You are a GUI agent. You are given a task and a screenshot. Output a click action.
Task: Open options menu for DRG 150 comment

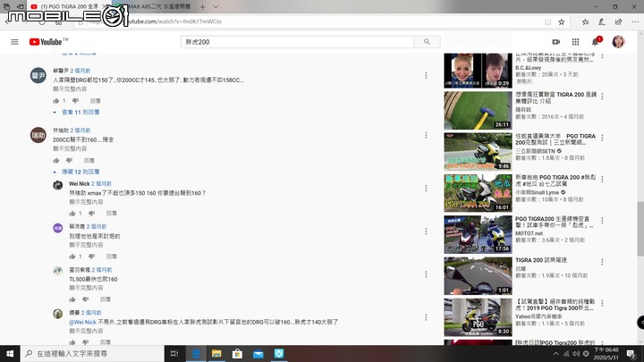point(426,75)
